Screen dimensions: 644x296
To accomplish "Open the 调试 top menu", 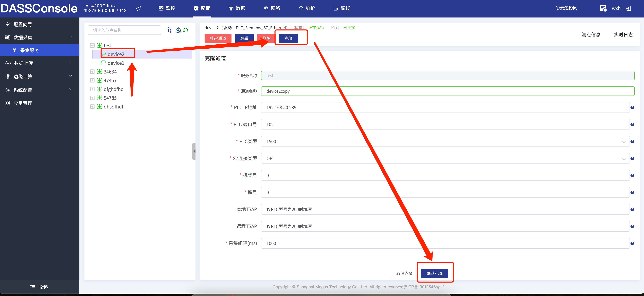I will tap(342, 8).
